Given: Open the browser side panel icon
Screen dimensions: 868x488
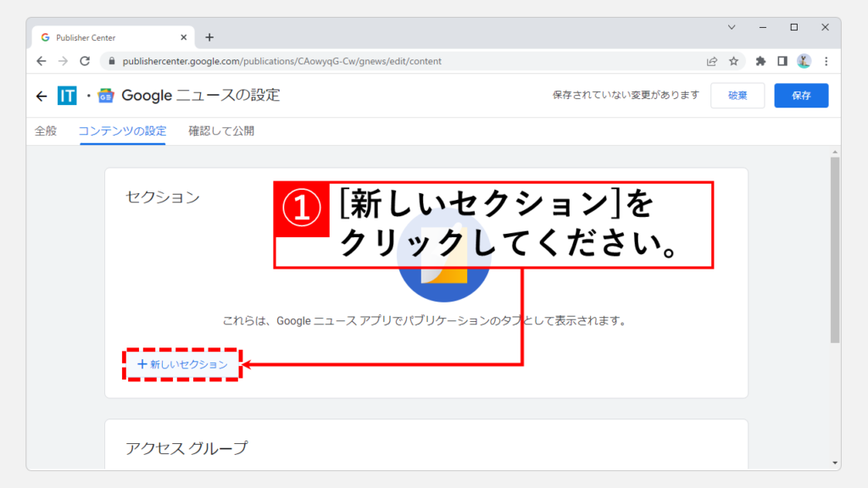Looking at the screenshot, I should point(782,61).
